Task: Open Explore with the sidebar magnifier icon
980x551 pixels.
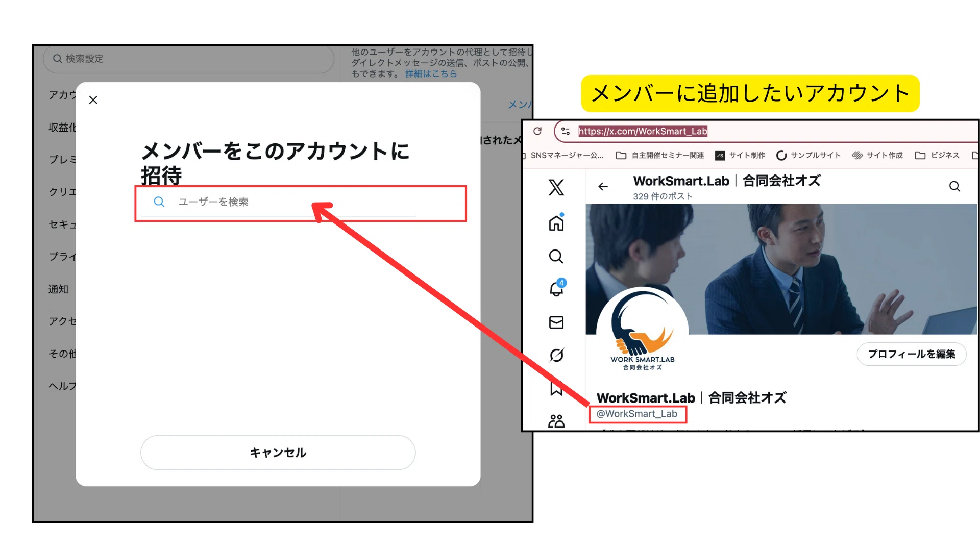Action: point(556,256)
